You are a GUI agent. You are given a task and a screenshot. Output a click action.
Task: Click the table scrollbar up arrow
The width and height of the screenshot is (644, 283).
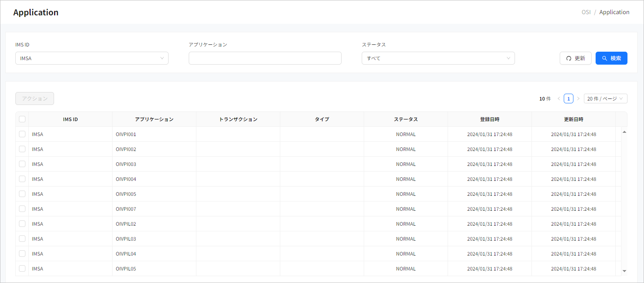click(x=624, y=132)
